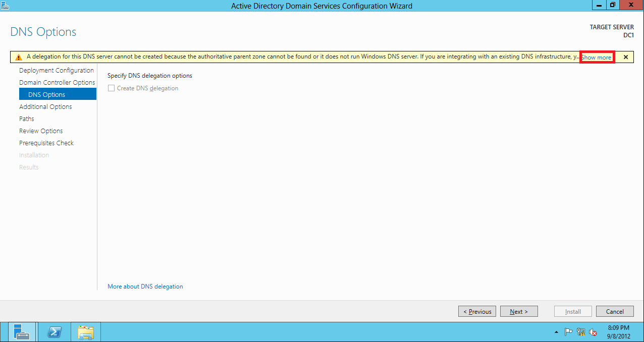Image resolution: width=644 pixels, height=342 pixels.
Task: Open More about DNS delegation
Action: pyautogui.click(x=145, y=286)
